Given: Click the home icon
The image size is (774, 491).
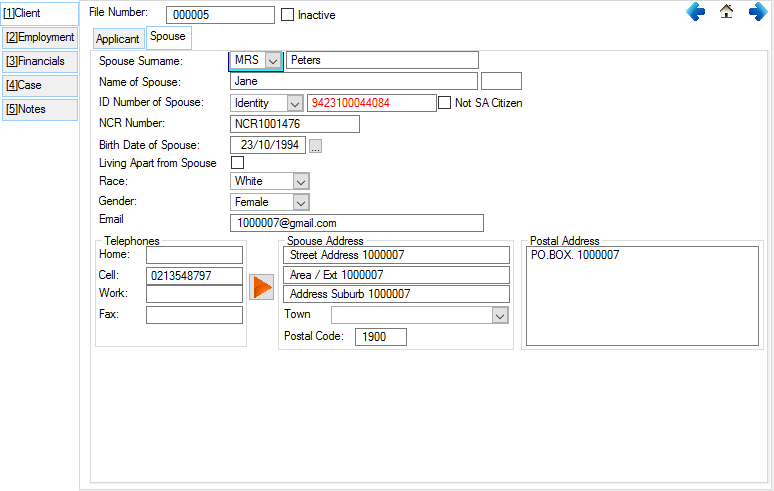Looking at the screenshot, I should (x=727, y=12).
